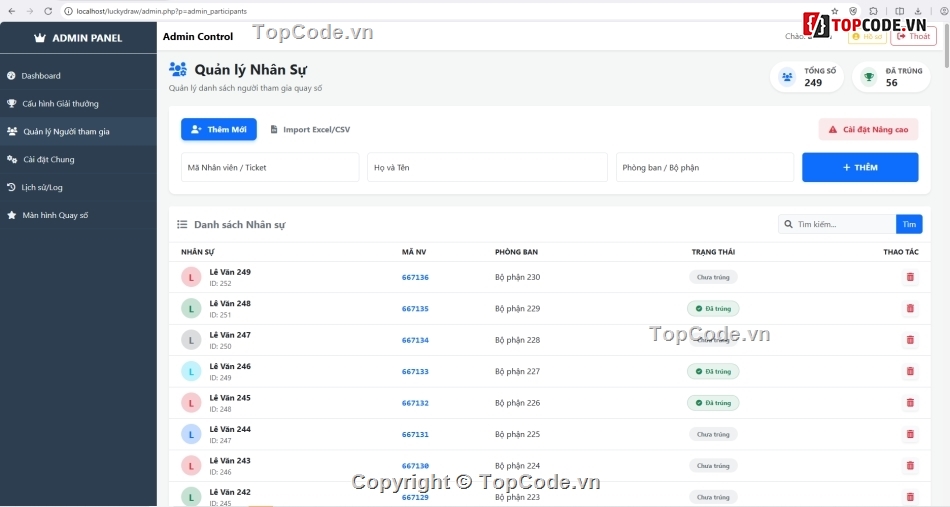The height and width of the screenshot is (507, 950).
Task: Focus the Họ và Tên input field
Action: 487,168
